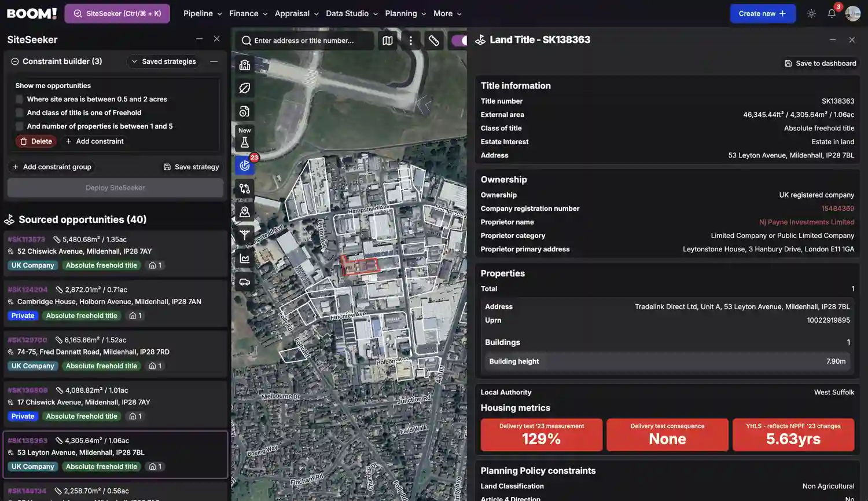Click the search magnifier in map search bar
This screenshot has height=501, width=868.
[247, 41]
